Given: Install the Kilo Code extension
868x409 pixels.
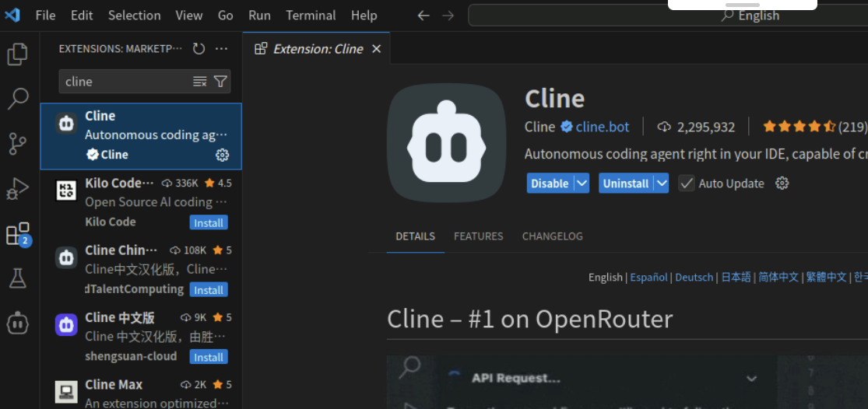Looking at the screenshot, I should pyautogui.click(x=209, y=222).
